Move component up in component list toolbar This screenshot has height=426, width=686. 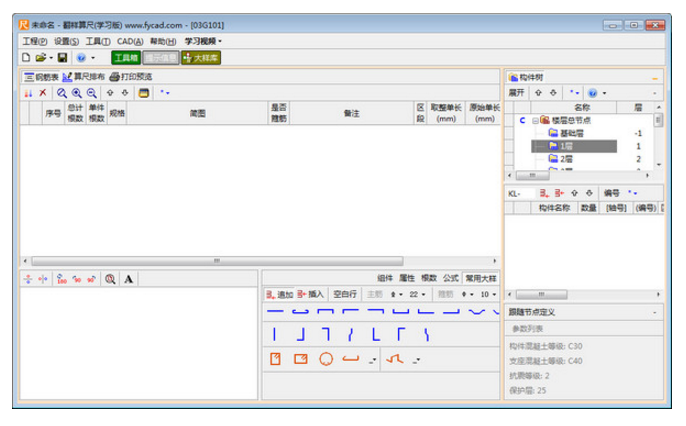coord(574,193)
